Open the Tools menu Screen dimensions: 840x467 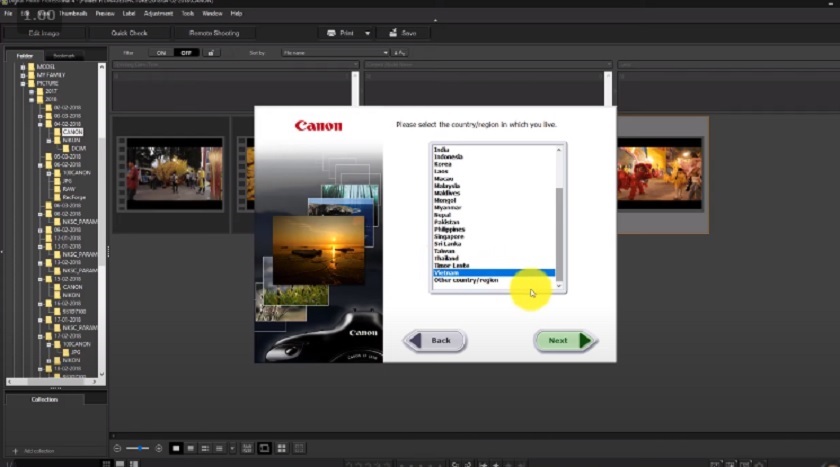[x=188, y=13]
